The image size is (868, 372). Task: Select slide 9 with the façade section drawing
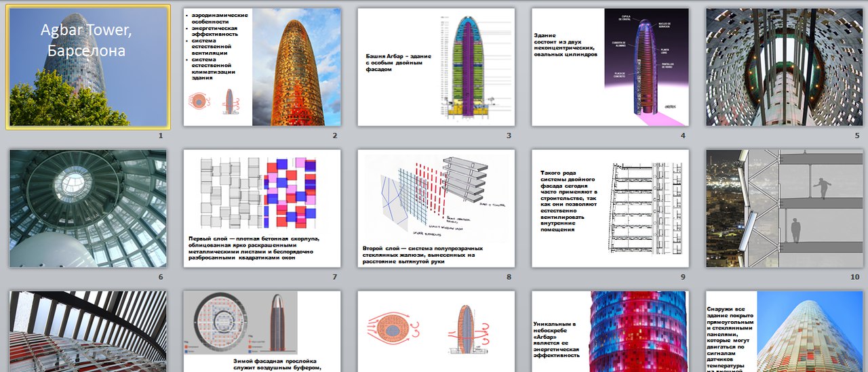(610, 208)
